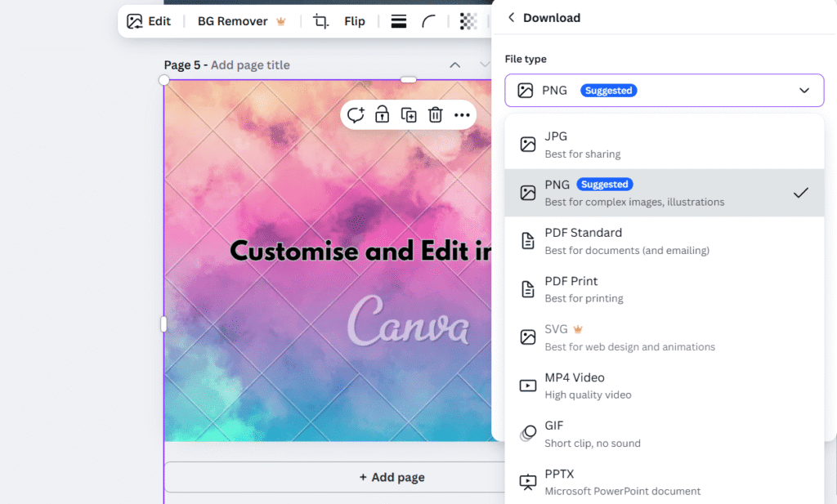Click the Canva script logo on canvas

click(x=409, y=320)
